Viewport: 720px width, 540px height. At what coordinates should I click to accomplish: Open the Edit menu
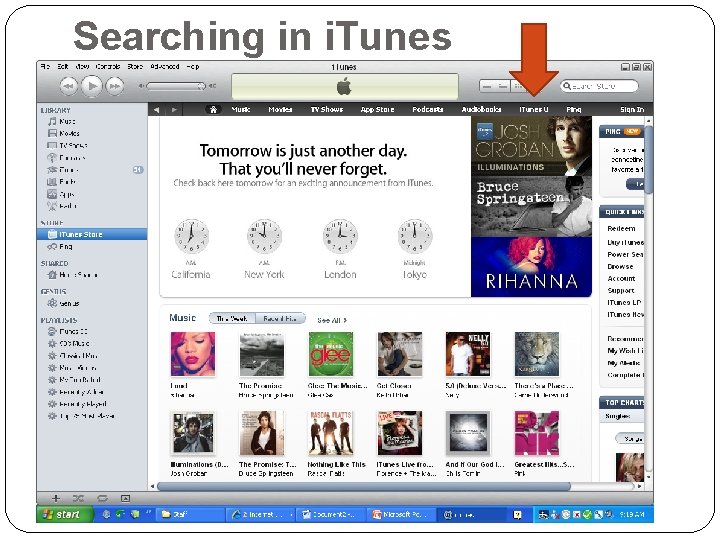click(x=63, y=67)
